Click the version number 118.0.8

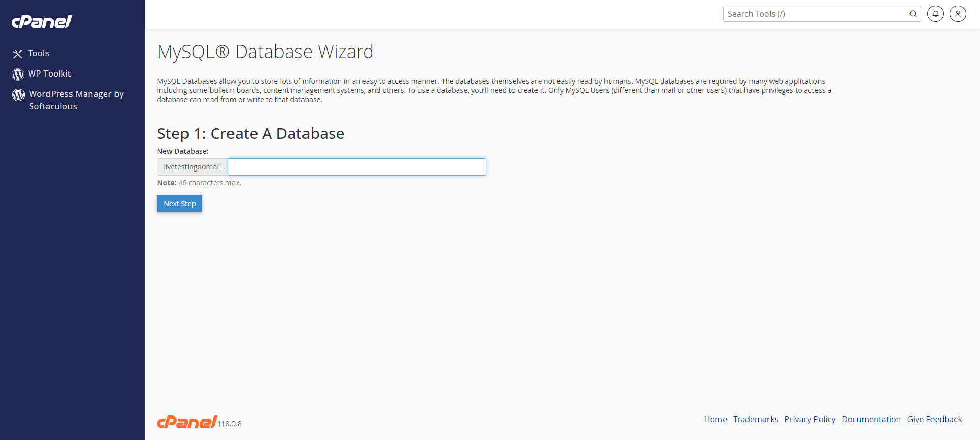coord(229,424)
